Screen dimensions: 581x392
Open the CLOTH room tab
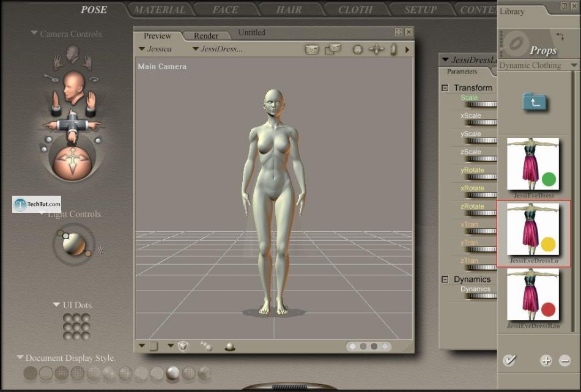355,10
